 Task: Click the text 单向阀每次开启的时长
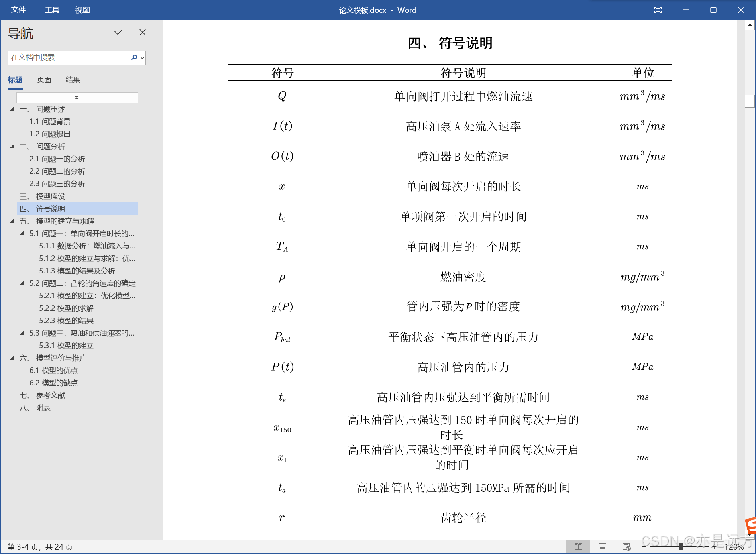point(463,186)
